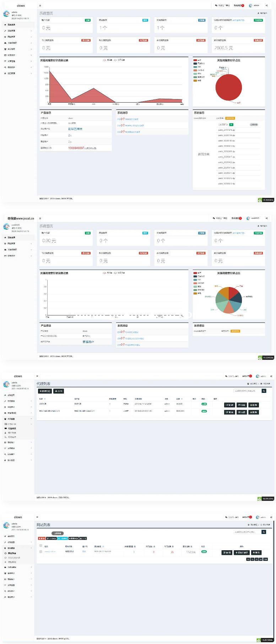
Task: Open 用户列表 under 会员管理 in the sidebar
Action: 12,433
